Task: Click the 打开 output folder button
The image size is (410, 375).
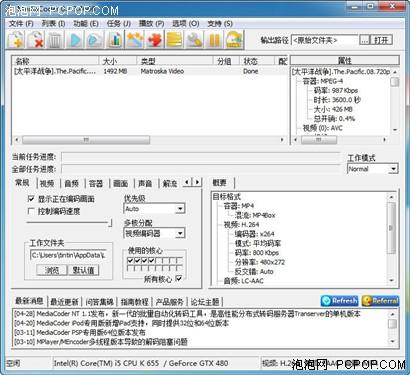Action: pos(381,40)
